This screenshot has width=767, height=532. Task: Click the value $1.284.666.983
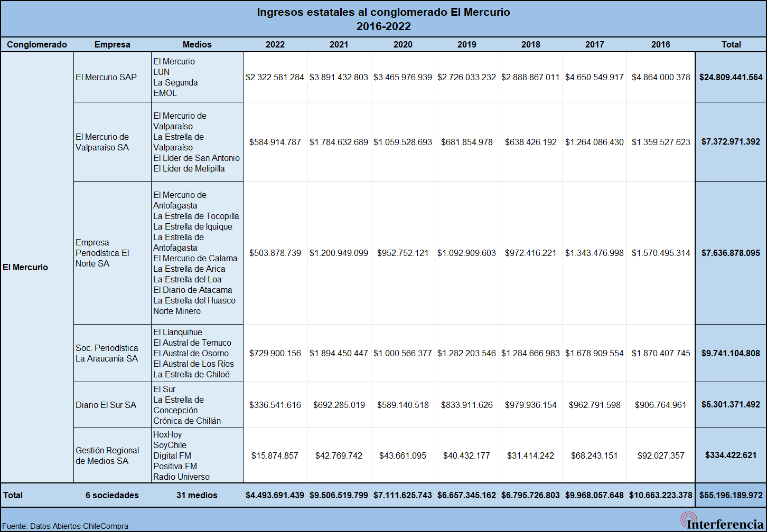pyautogui.click(x=530, y=353)
